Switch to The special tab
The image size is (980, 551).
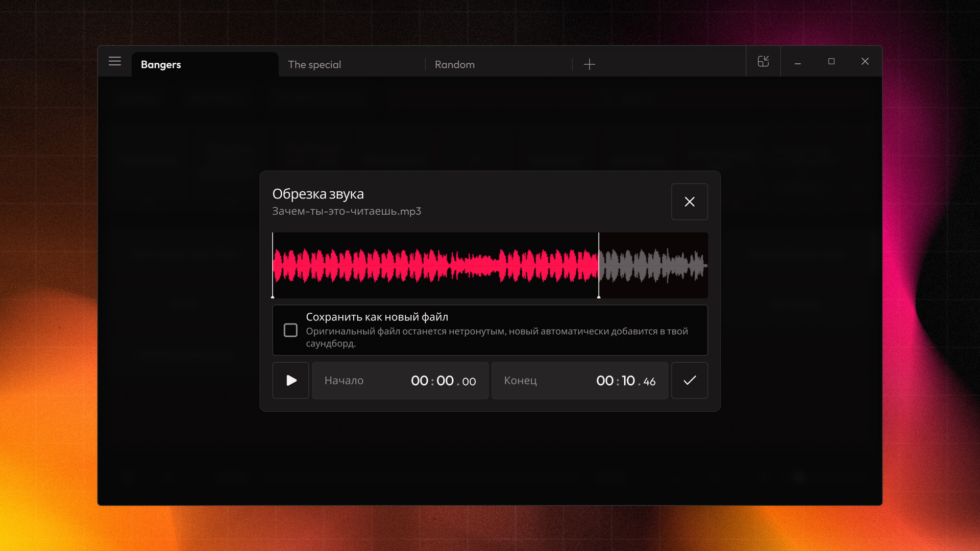(352, 64)
